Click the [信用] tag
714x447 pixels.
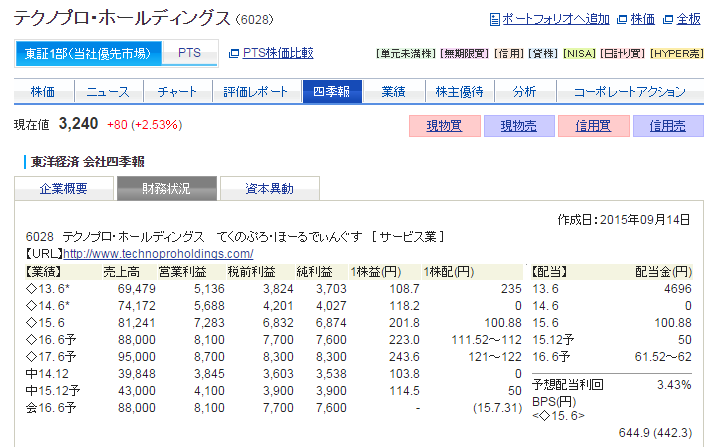(509, 54)
